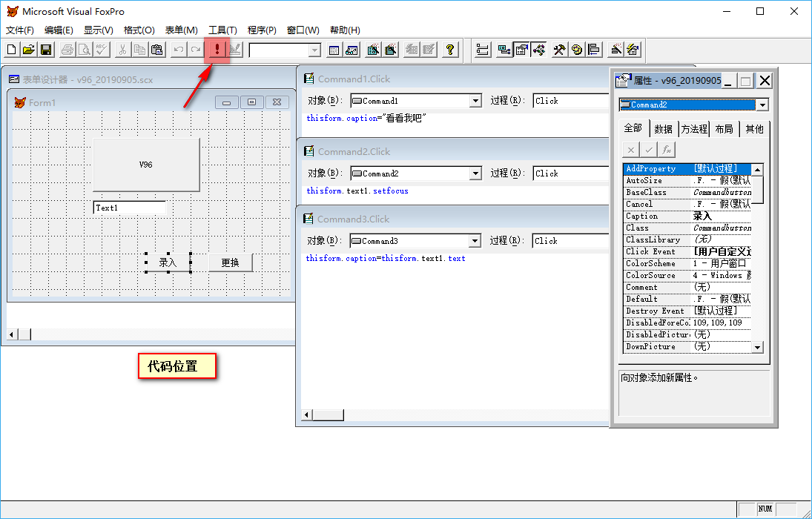Click the Print icon in the toolbar
This screenshot has height=519, width=812.
[67, 50]
